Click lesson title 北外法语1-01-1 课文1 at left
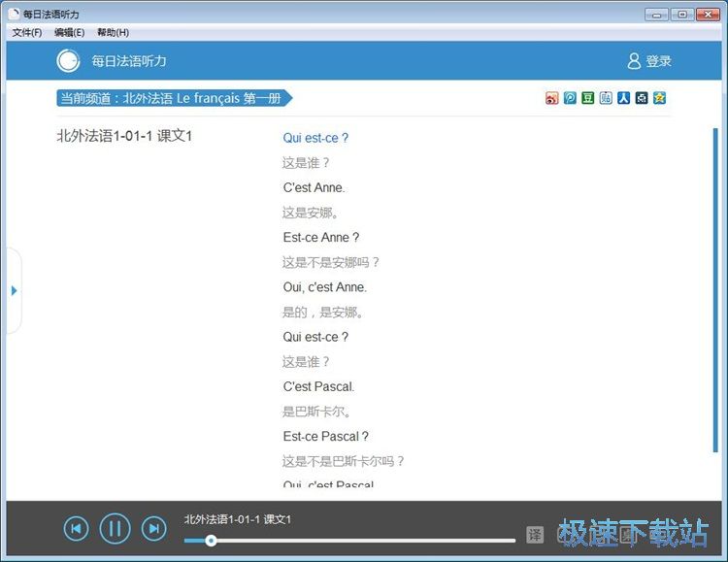 pos(124,136)
